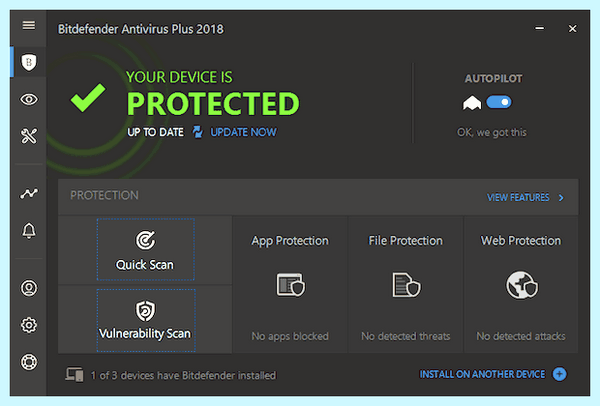This screenshot has height=406, width=600.
Task: Click UPDATE NOW link
Action: coord(243,132)
